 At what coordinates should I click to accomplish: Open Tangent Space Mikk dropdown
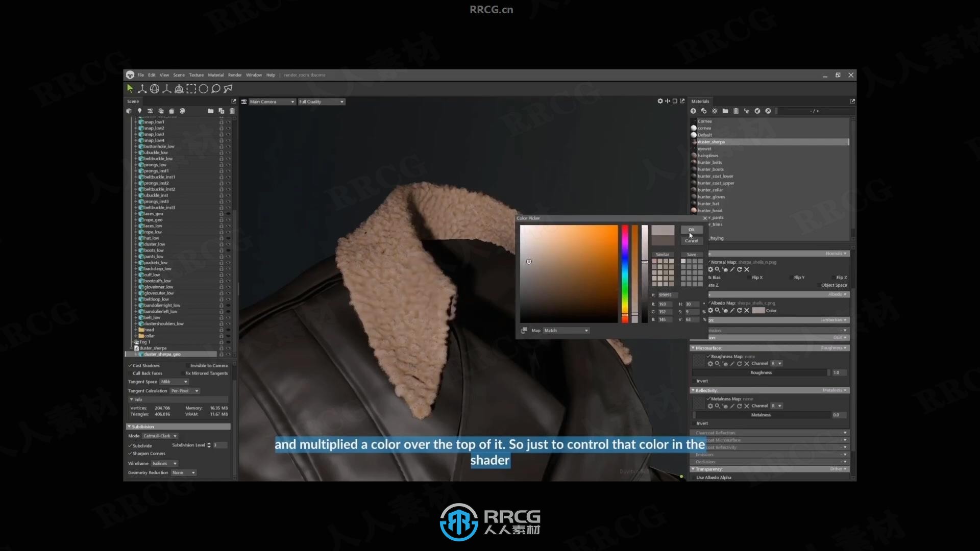[174, 382]
